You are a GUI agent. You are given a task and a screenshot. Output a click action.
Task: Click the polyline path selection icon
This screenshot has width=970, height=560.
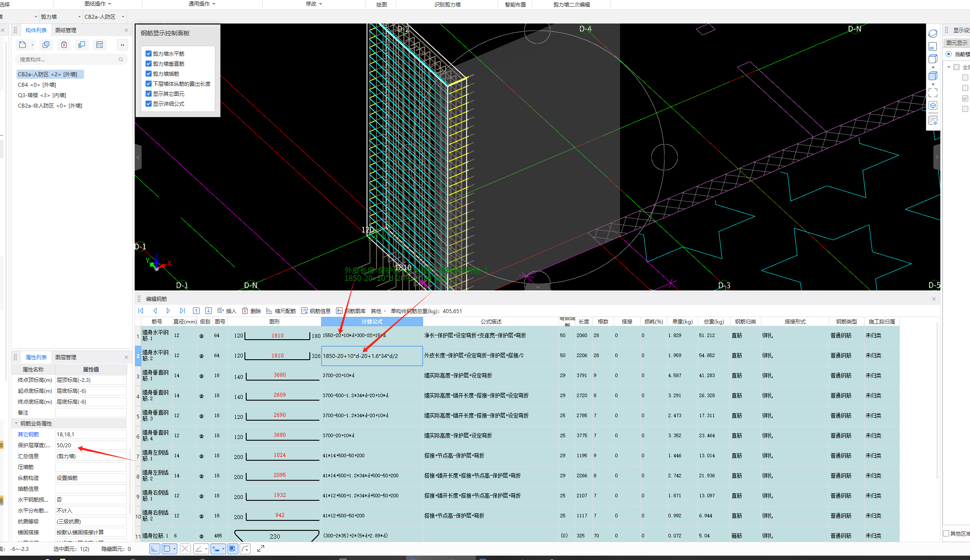click(245, 549)
